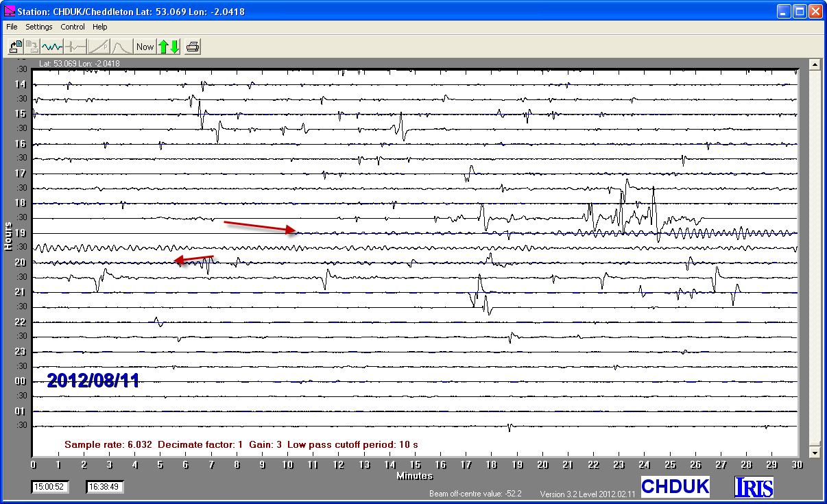Click the application icon in title bar
827x504 pixels.
(x=9, y=12)
